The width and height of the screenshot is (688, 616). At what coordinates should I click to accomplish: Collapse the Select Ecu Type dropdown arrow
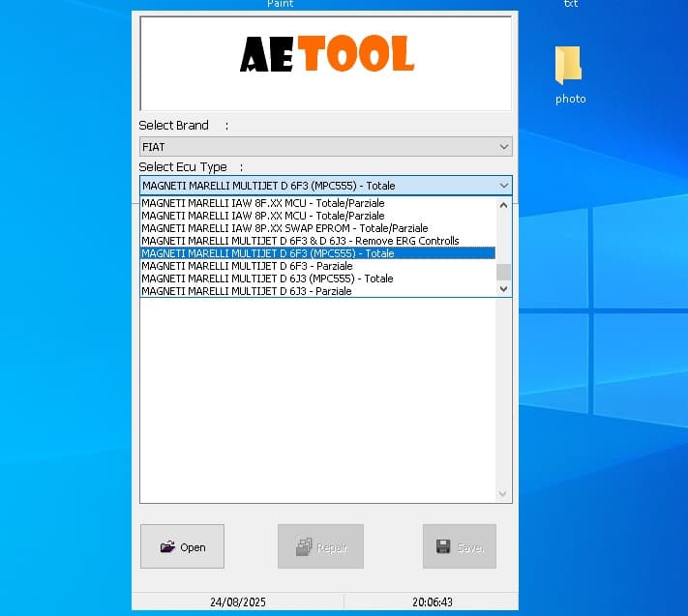pyautogui.click(x=504, y=186)
